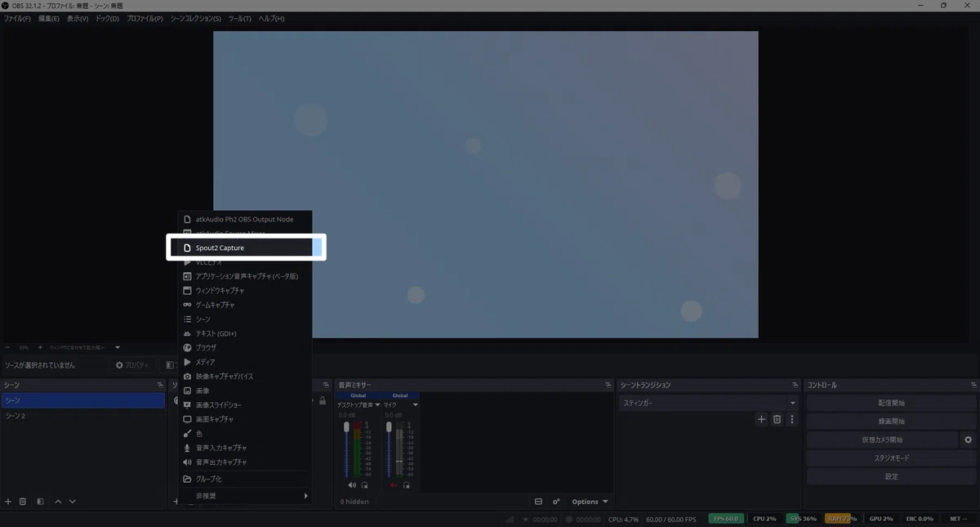Unmute the マイク channel
The height and width of the screenshot is (527, 980).
coord(394,485)
